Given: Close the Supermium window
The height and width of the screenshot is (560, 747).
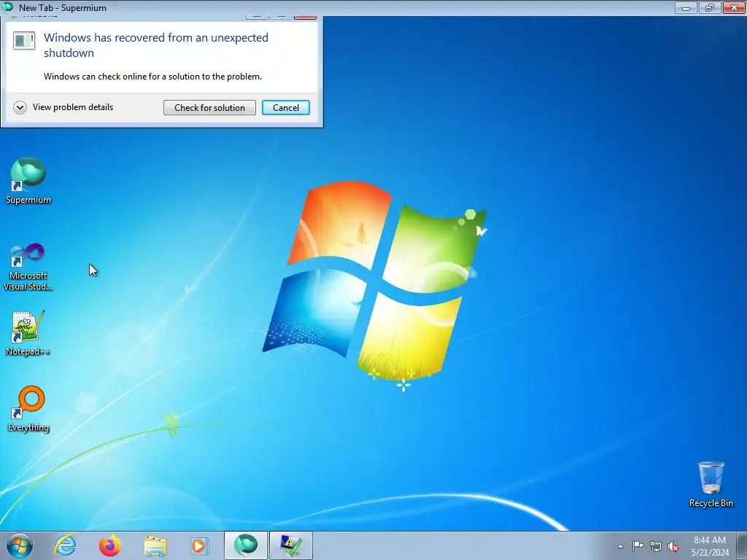Looking at the screenshot, I should pos(734,7).
